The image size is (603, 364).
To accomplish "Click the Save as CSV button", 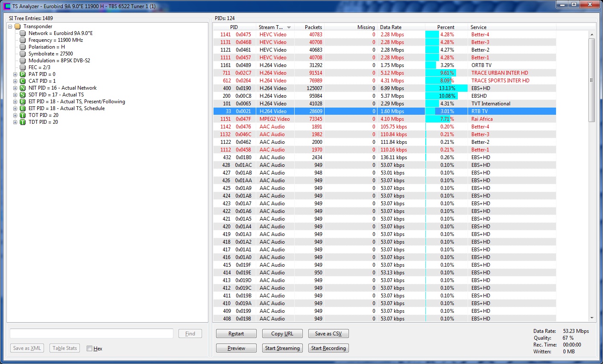I will [x=328, y=334].
